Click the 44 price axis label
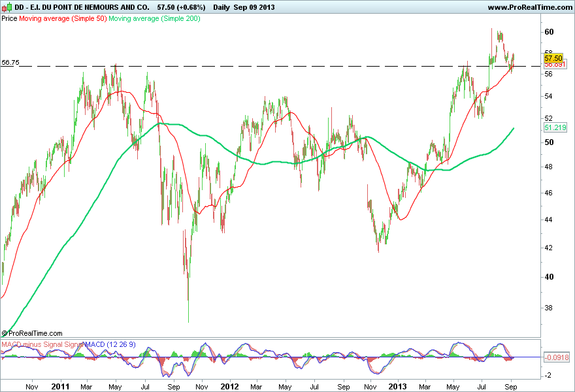 pos(549,220)
